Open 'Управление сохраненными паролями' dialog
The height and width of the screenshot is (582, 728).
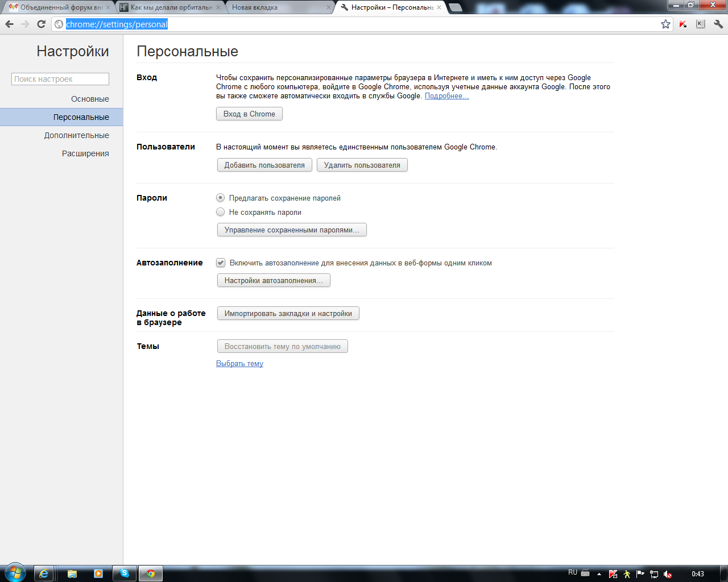point(292,230)
